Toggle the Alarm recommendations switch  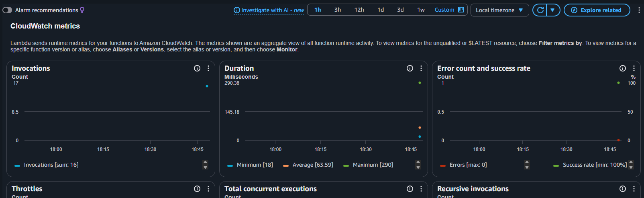click(x=7, y=10)
